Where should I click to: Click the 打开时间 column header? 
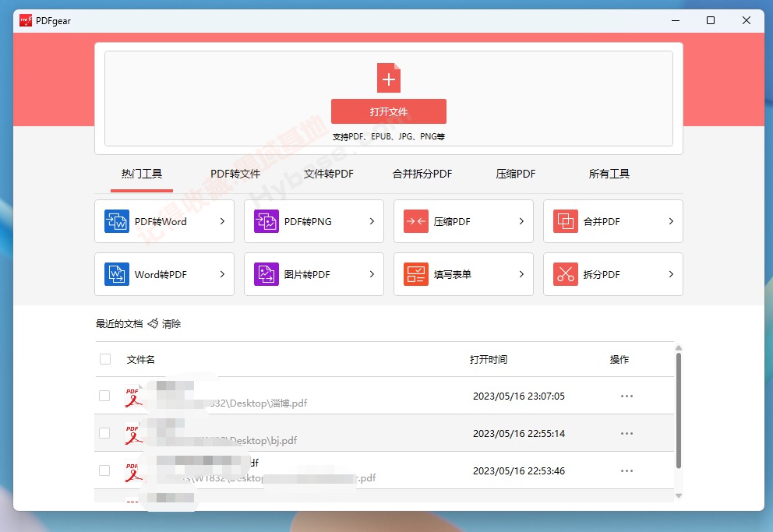488,360
